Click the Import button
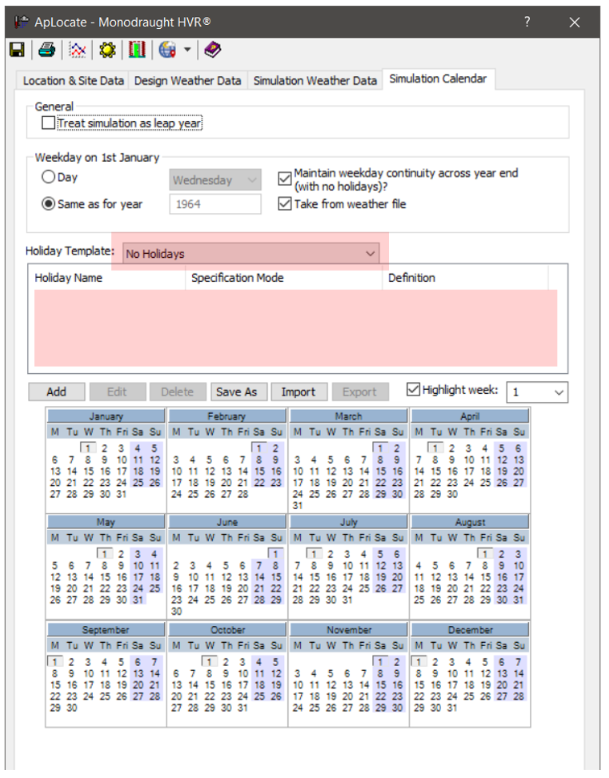Viewport: 609px width, 778px height. pos(298,392)
